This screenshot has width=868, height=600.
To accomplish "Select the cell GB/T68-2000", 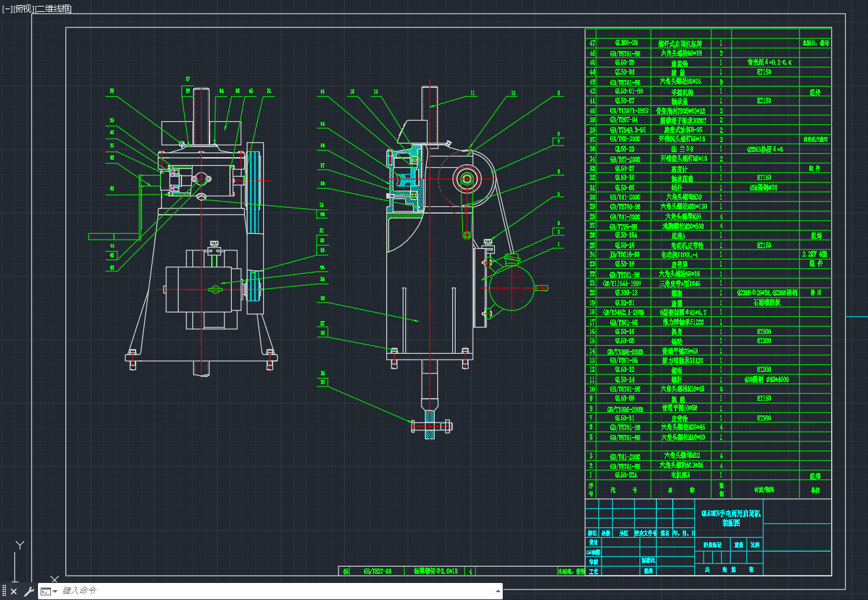I will point(625,140).
